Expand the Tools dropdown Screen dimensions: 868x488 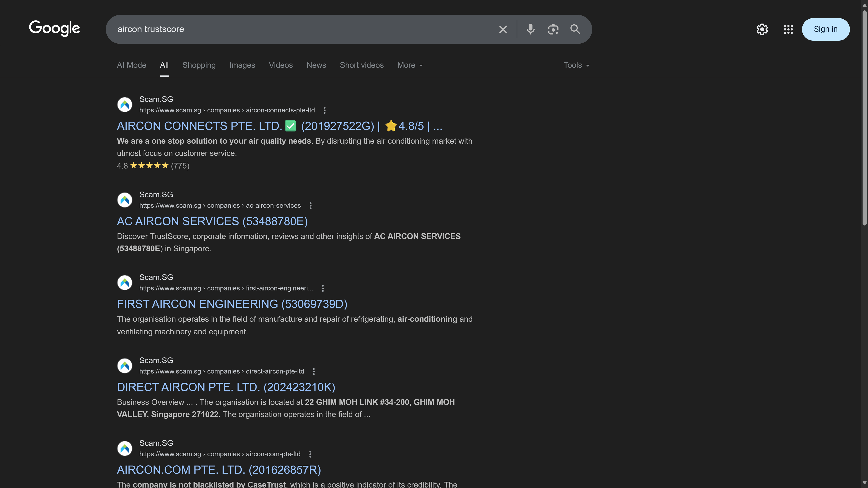click(577, 65)
